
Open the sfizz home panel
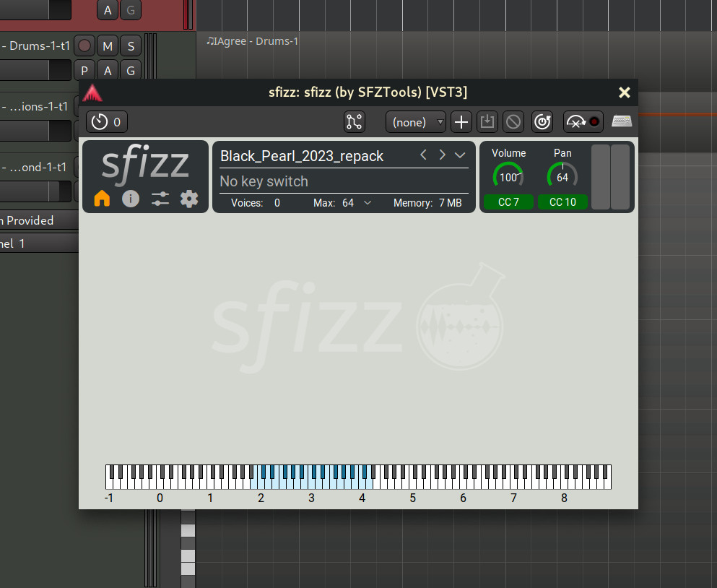[x=102, y=199]
